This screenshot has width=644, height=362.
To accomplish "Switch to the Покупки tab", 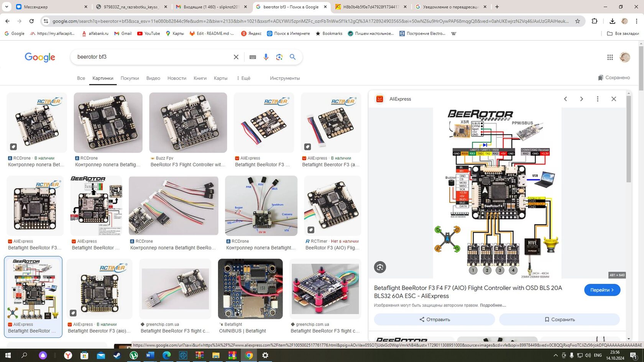I will click(x=130, y=78).
